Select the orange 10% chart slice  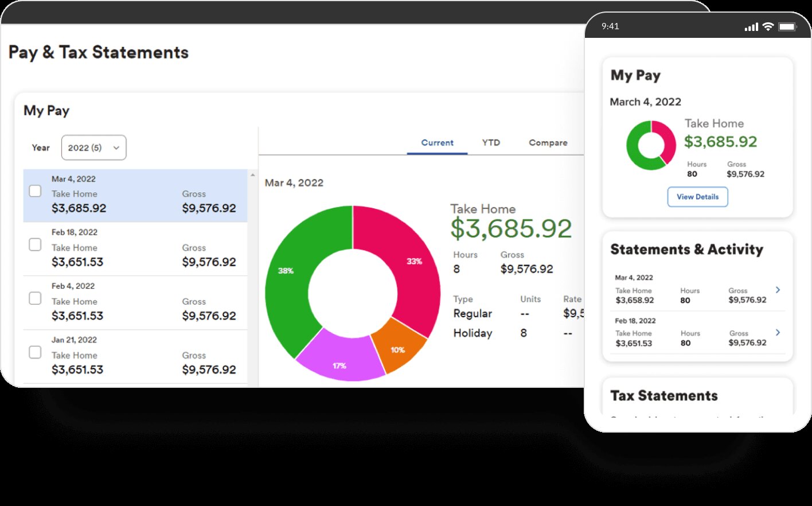397,348
